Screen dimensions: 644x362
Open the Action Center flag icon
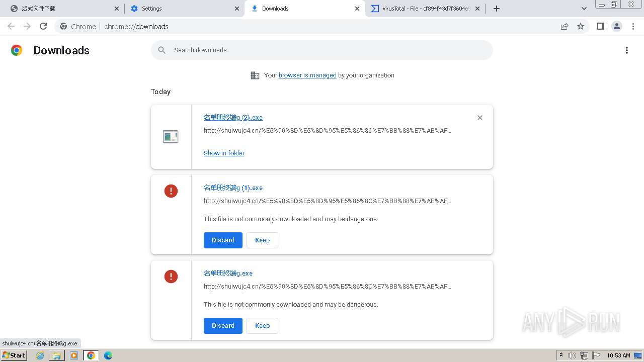(x=596, y=355)
